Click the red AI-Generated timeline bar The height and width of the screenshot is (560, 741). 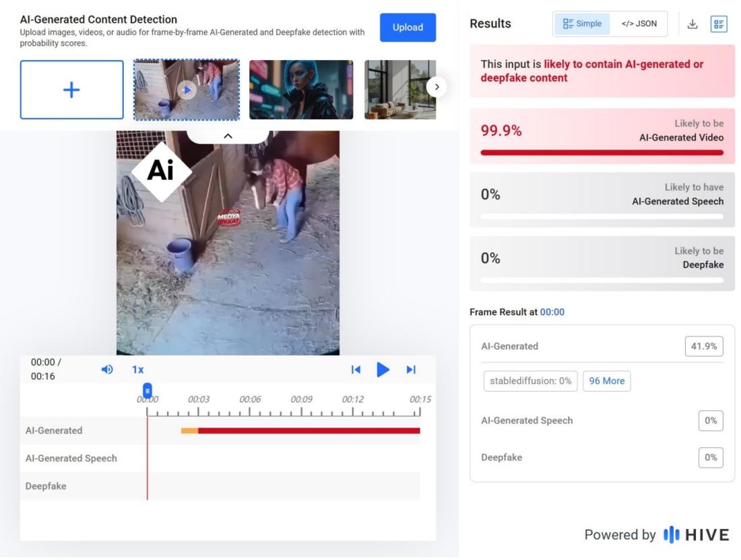tap(309, 431)
